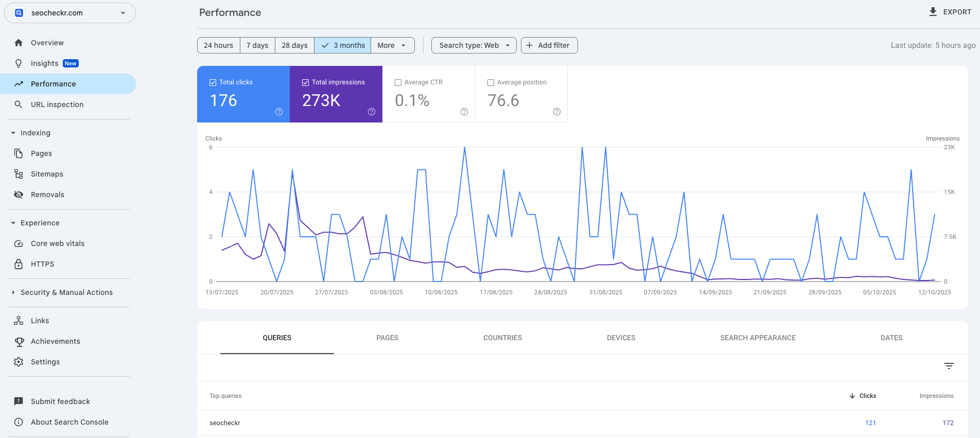980x438 pixels.
Task: Switch to the Countries tab
Action: coord(502,338)
